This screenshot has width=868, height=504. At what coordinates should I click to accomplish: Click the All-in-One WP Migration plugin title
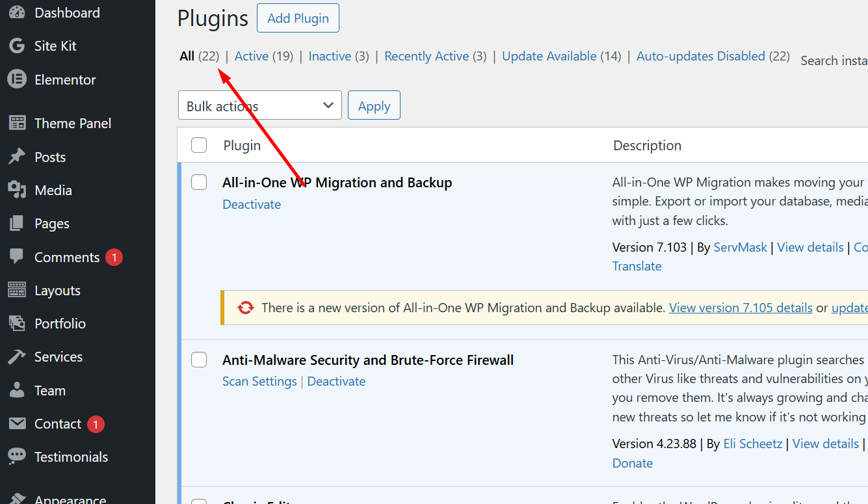tap(337, 183)
